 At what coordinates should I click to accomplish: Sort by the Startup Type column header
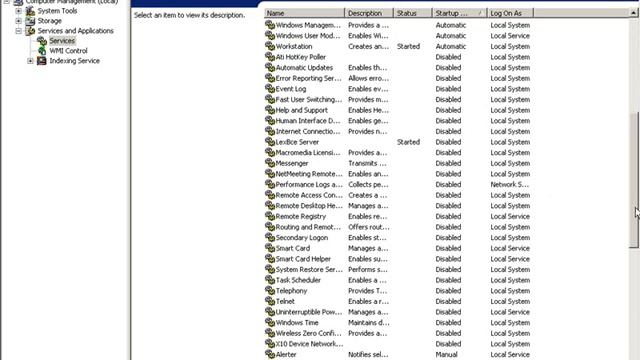(460, 13)
